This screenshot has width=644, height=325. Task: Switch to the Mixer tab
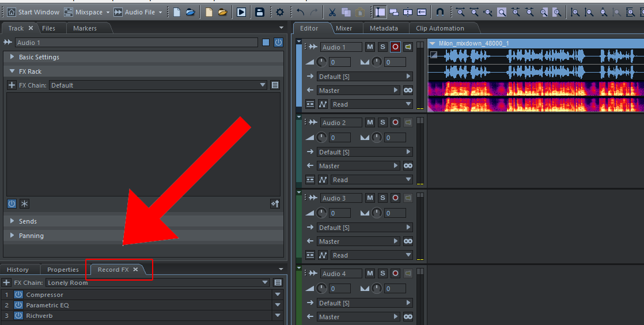(x=344, y=28)
